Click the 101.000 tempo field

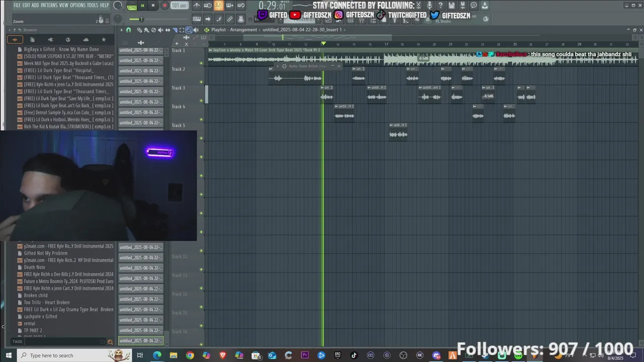tap(179, 6)
